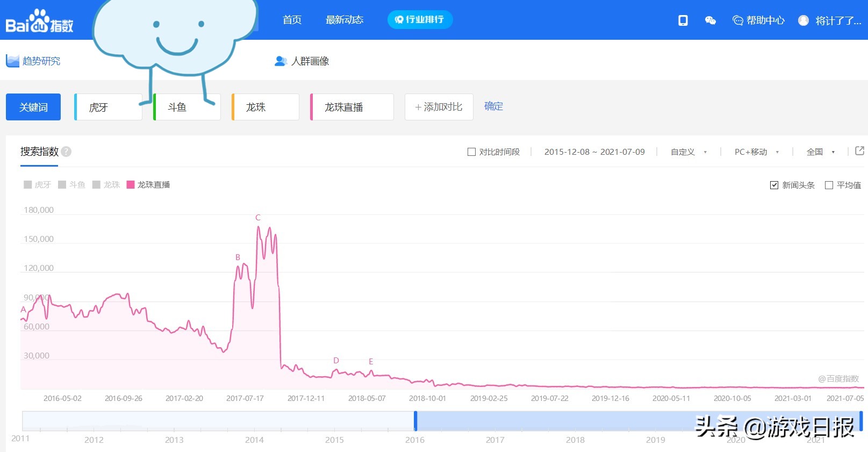Click news marker D on chart
This screenshot has width=868, height=452.
(336, 361)
